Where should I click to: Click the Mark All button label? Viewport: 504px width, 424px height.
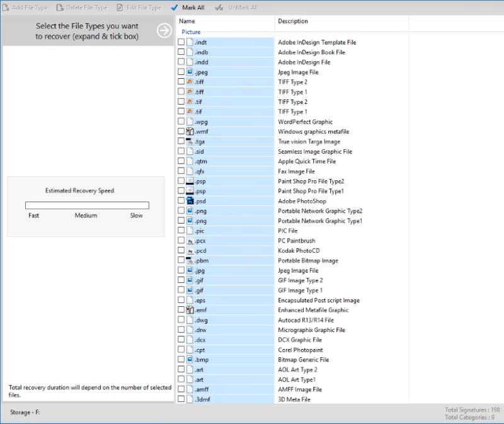click(x=193, y=8)
